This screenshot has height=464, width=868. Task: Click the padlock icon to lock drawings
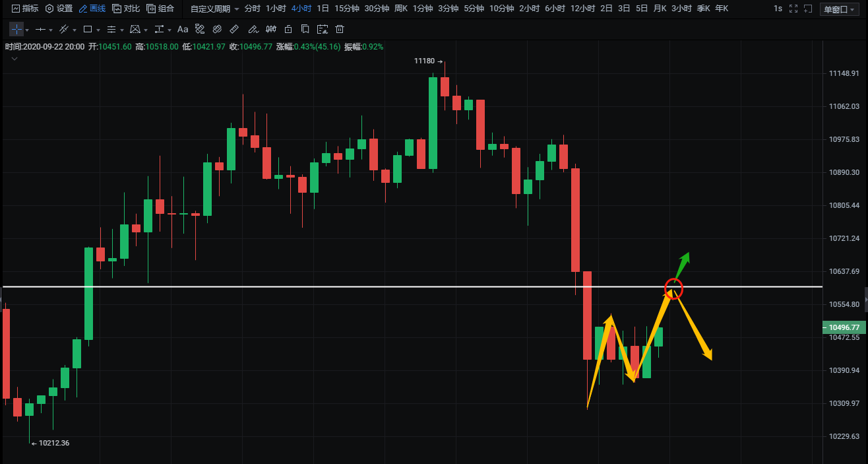(x=288, y=30)
